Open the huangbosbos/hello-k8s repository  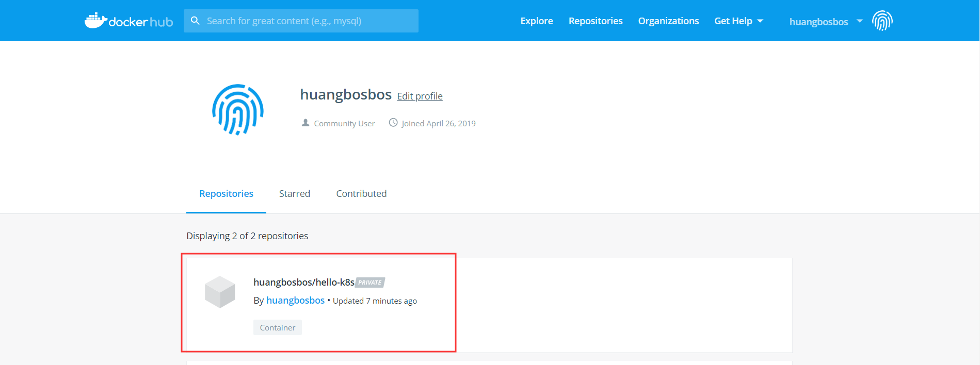(304, 282)
